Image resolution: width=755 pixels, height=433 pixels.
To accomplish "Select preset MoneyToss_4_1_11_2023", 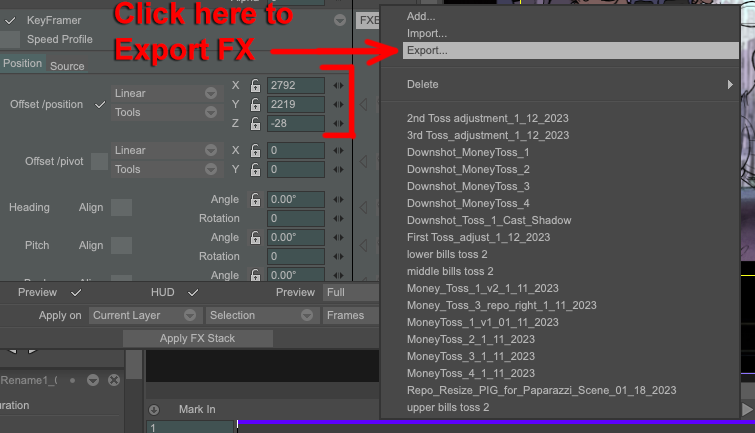I will coord(470,373).
